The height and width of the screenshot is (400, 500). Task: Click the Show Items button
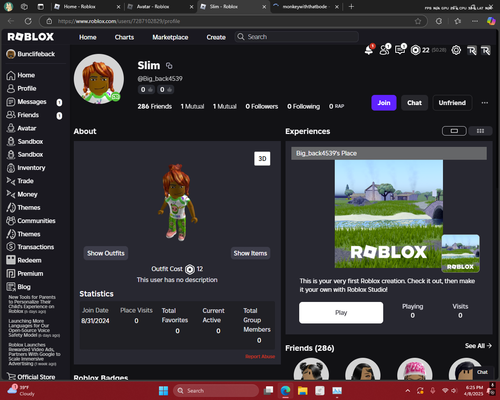tap(250, 253)
